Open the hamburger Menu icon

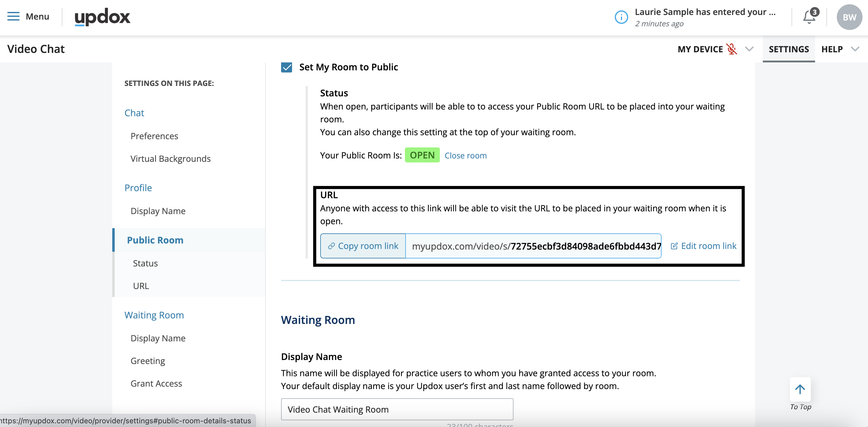(13, 16)
